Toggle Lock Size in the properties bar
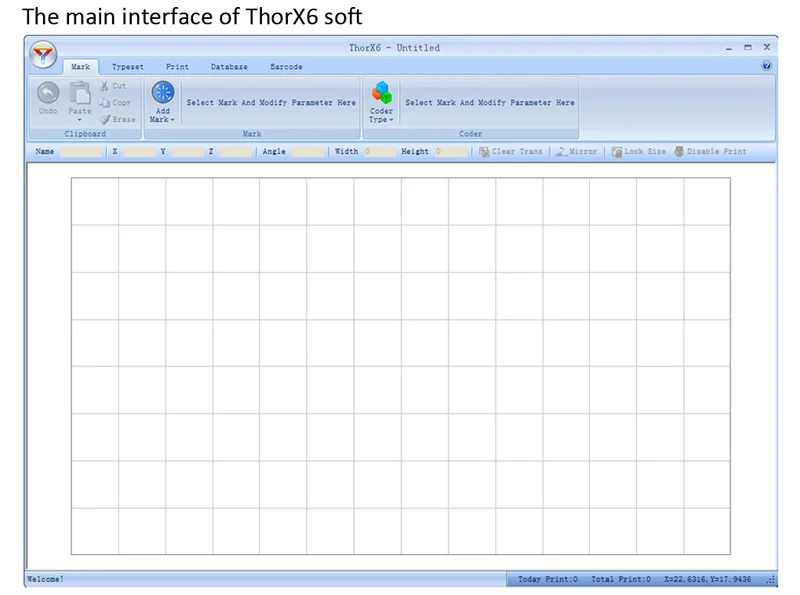This screenshot has height=595, width=800. 617,152
